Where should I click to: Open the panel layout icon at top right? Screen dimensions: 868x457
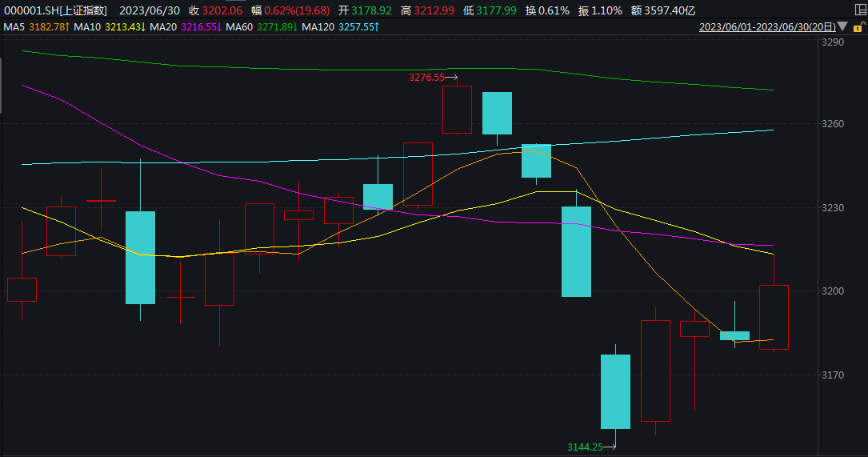[860, 10]
